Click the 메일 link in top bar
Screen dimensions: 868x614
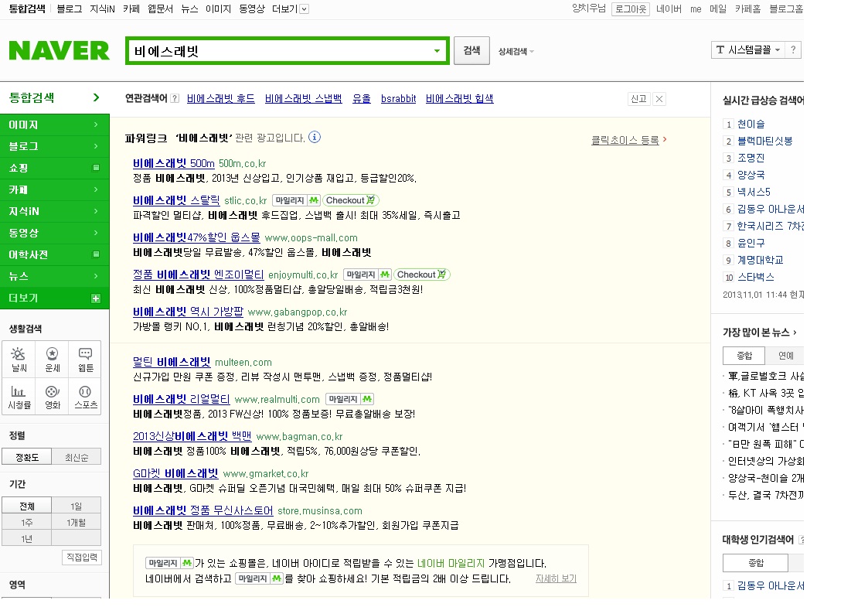[x=718, y=9]
